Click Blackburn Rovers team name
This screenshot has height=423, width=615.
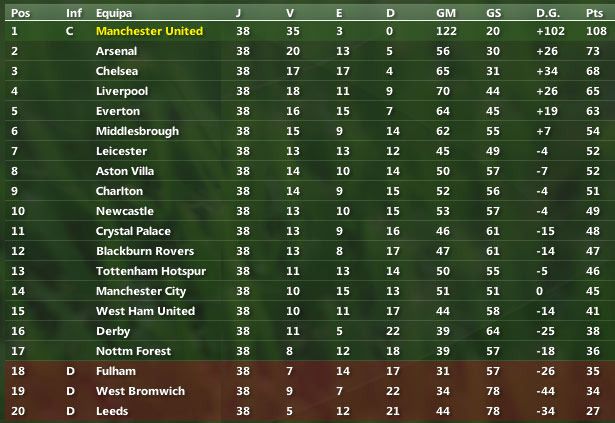(x=145, y=251)
